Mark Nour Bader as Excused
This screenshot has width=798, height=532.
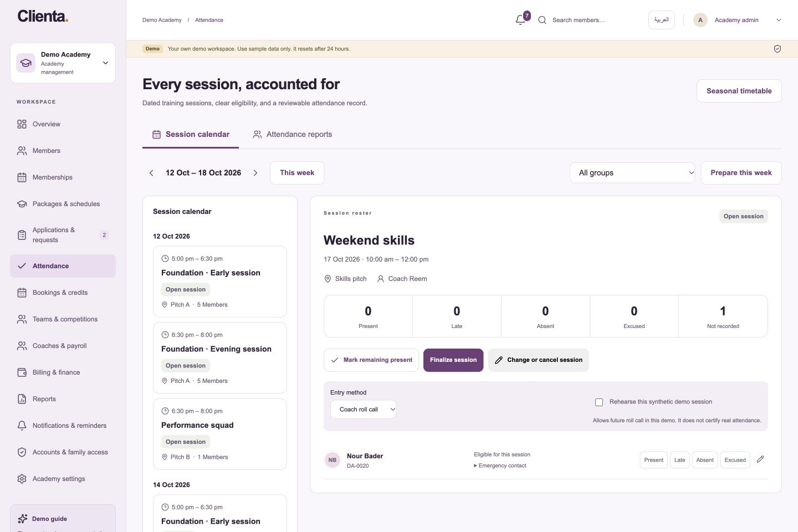tap(735, 460)
